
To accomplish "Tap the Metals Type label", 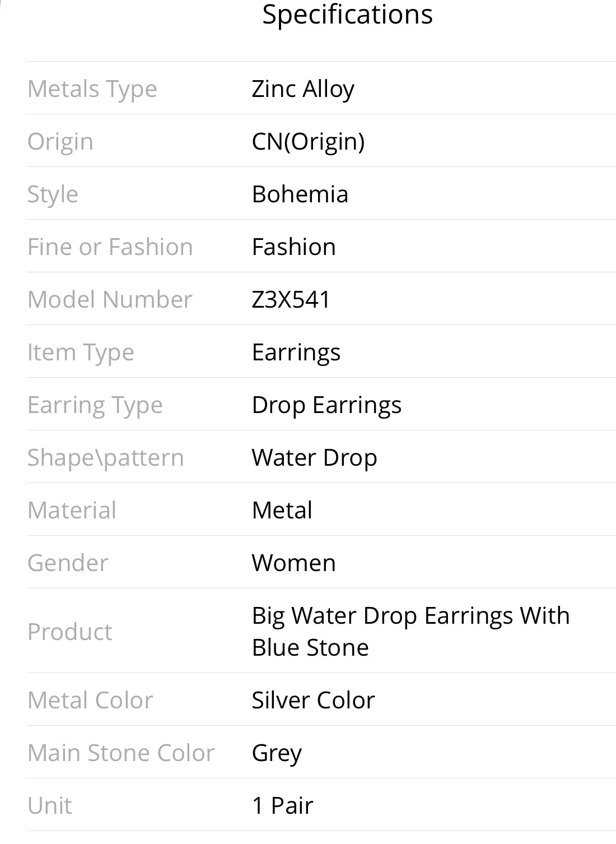I will click(x=92, y=89).
